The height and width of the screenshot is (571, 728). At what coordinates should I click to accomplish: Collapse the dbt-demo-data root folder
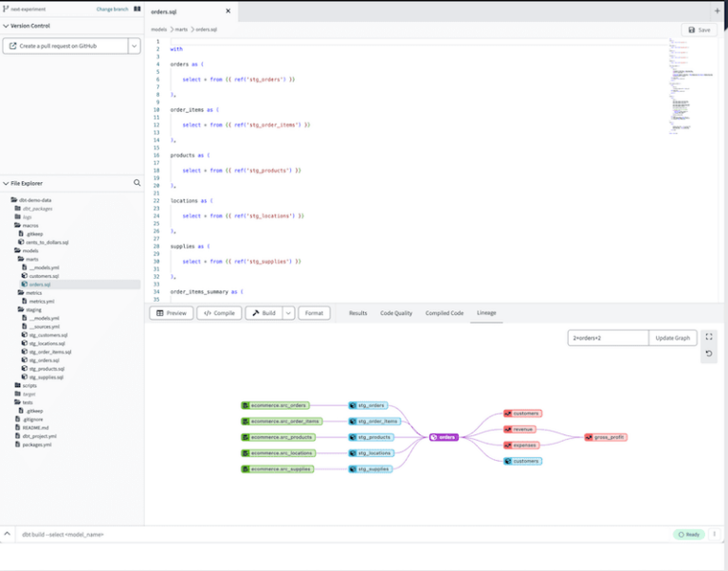[x=31, y=200]
